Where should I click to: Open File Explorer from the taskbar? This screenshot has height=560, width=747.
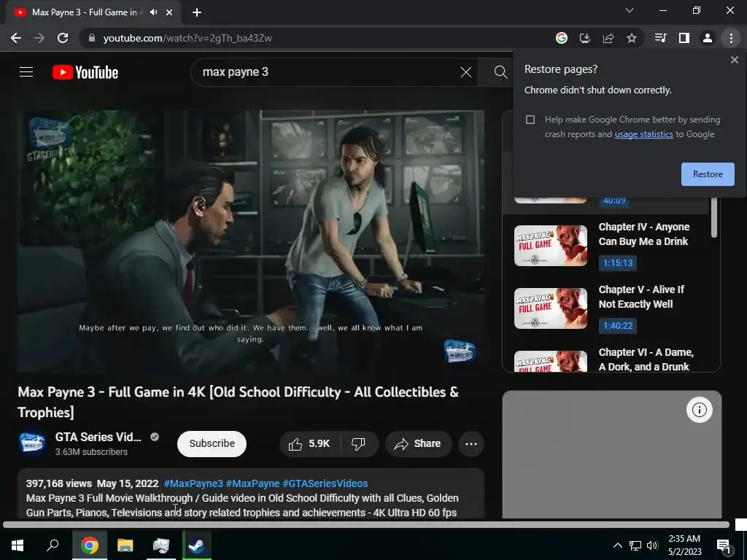(125, 545)
